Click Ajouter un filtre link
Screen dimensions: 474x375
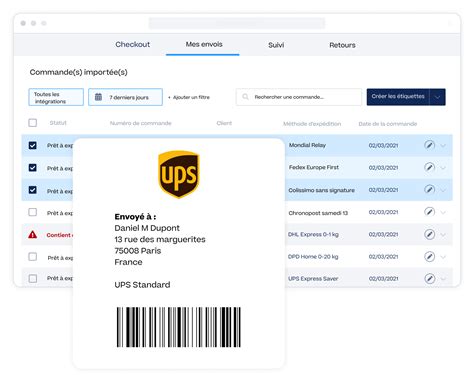[189, 97]
